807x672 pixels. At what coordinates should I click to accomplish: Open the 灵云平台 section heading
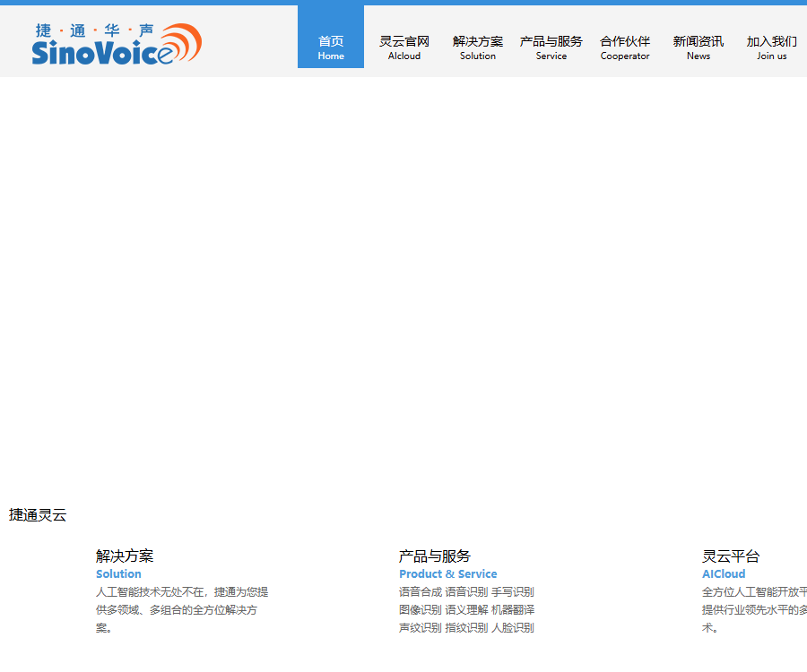pyautogui.click(x=731, y=556)
